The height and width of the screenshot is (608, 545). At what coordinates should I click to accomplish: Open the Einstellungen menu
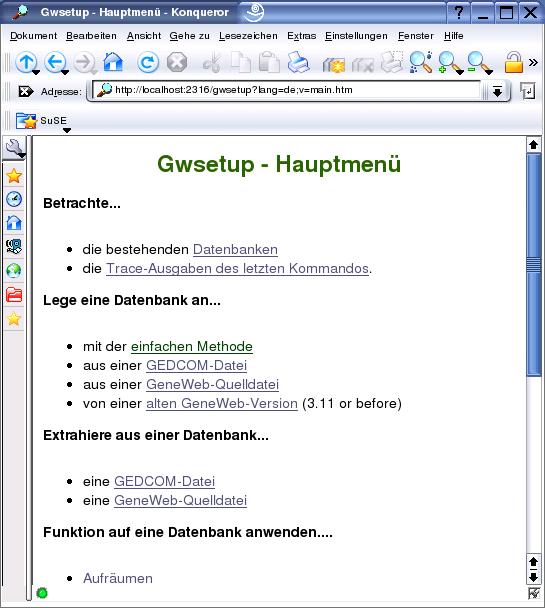(x=356, y=36)
